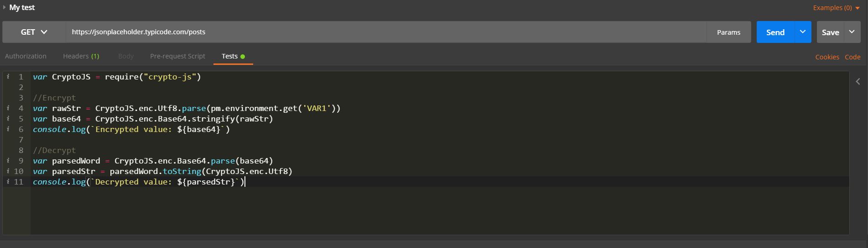Switch to the Headers (1) tab

coord(81,56)
